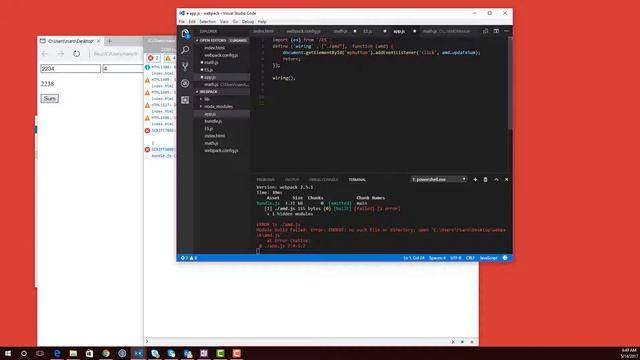Open the Debug view in the activity bar
Viewport: 640px width, 360px height.
click(x=185, y=83)
